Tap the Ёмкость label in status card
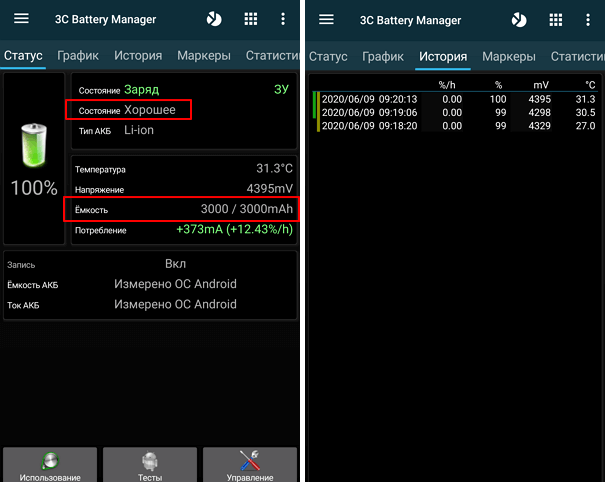This screenshot has height=482, width=605. click(x=91, y=210)
